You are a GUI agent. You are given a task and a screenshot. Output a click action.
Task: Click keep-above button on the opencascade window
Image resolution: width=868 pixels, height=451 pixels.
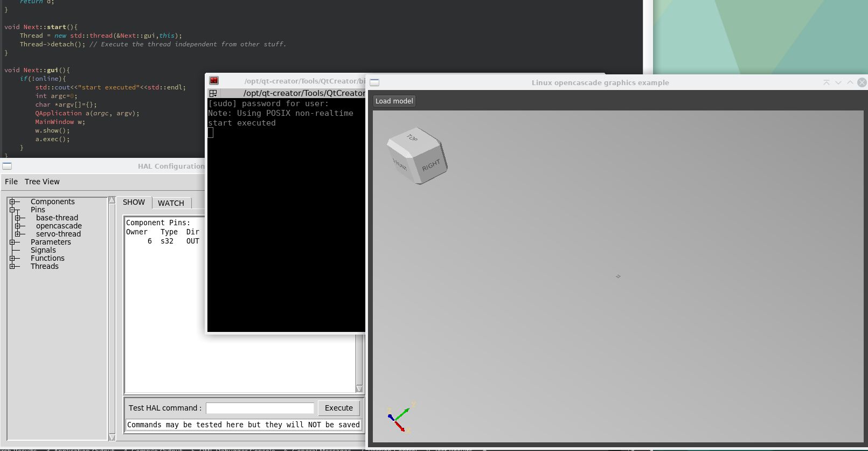[x=826, y=82]
